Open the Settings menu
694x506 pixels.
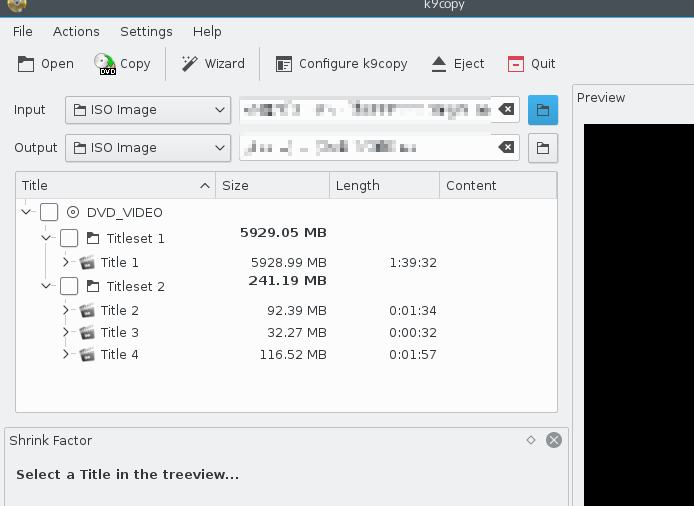146,31
